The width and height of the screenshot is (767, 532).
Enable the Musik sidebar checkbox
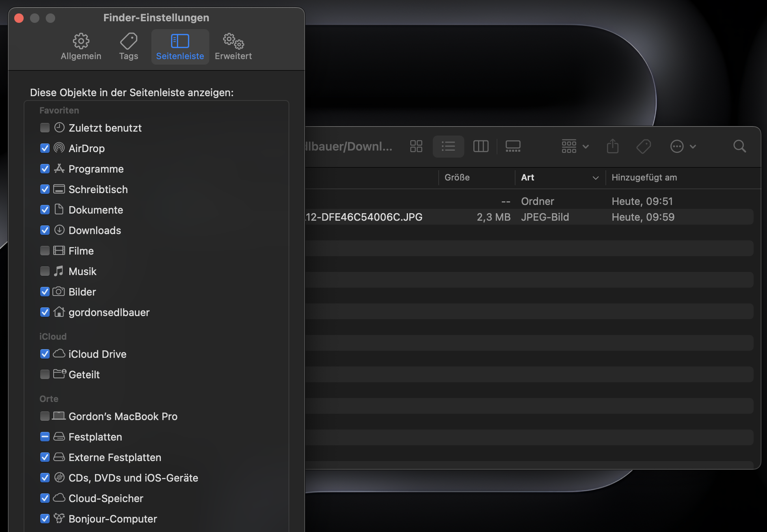45,271
